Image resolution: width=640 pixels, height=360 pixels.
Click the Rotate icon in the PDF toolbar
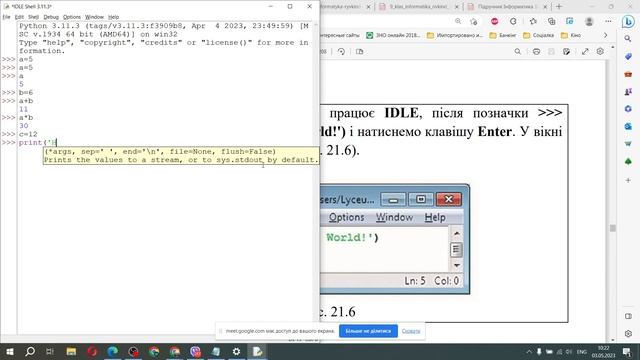pyautogui.click(x=341, y=51)
